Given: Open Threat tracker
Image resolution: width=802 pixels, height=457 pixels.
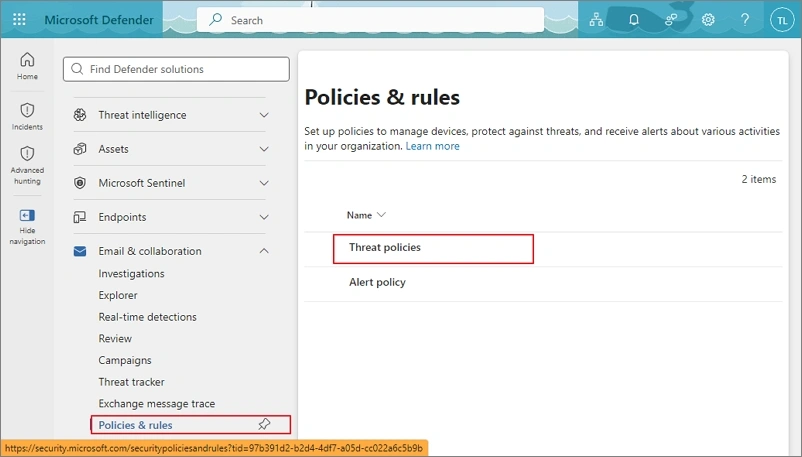Looking at the screenshot, I should click(131, 382).
